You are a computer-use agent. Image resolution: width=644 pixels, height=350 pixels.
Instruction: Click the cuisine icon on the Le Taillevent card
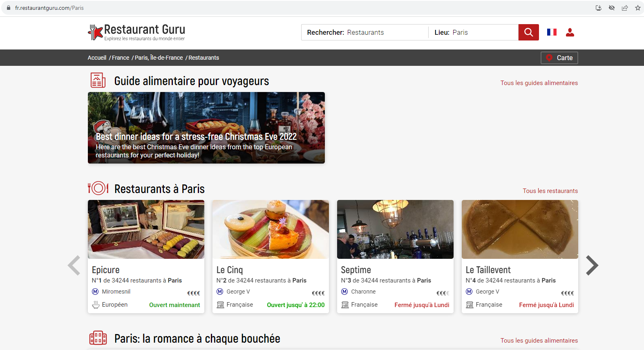tap(470, 305)
